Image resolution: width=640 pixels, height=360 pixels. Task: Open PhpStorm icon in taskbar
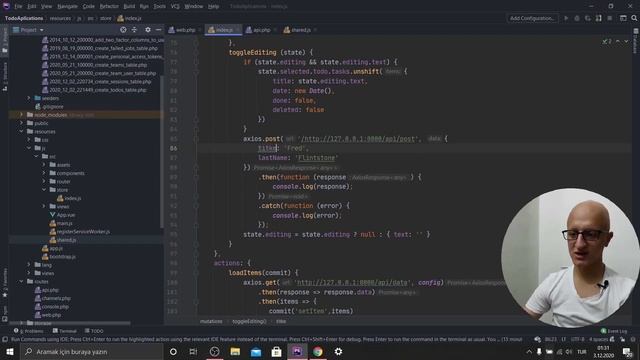297,351
